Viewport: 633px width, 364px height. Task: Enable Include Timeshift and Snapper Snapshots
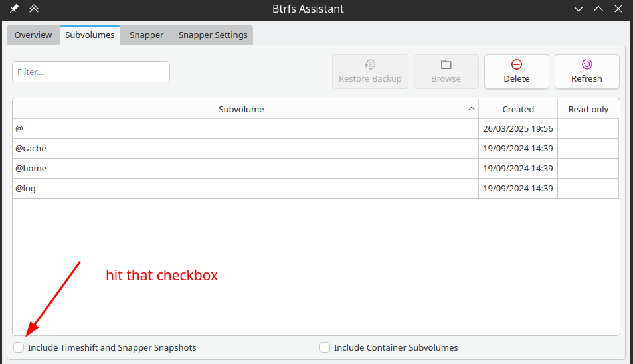pos(19,347)
